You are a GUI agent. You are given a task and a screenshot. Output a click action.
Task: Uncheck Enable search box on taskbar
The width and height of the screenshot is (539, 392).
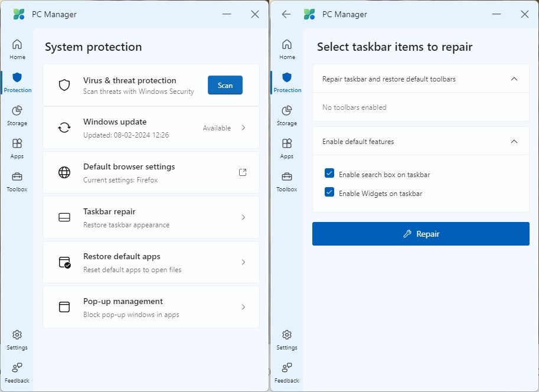tap(329, 174)
